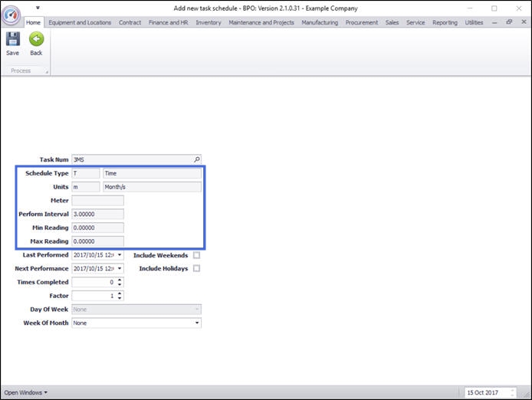Expand the Day Of Week dropdown

pyautogui.click(x=197, y=310)
